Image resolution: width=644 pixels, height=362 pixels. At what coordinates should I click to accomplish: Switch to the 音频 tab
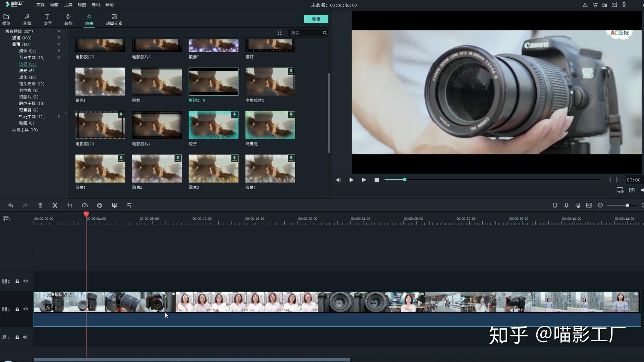[27, 20]
